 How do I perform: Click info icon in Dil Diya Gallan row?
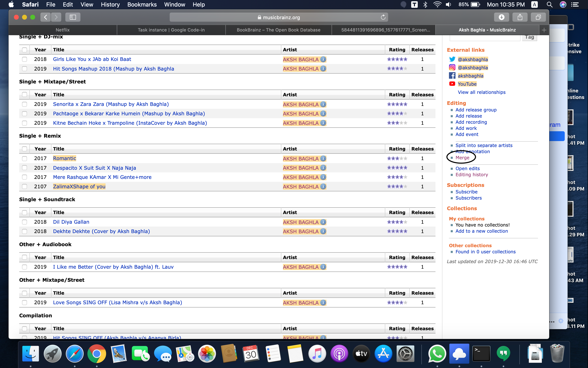tap(323, 222)
